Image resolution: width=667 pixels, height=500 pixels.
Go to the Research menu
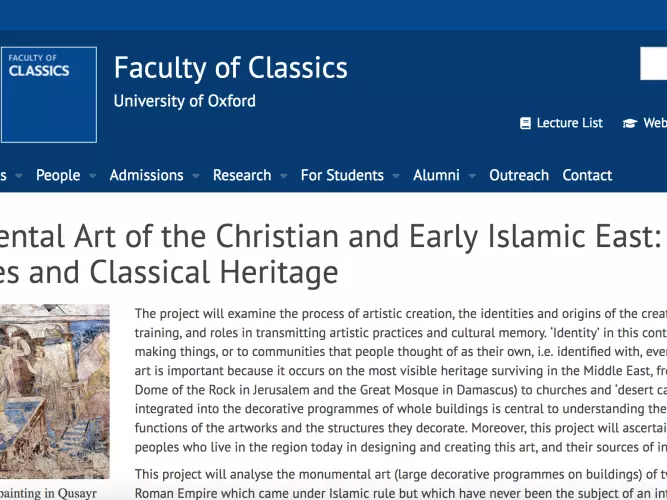[242, 175]
